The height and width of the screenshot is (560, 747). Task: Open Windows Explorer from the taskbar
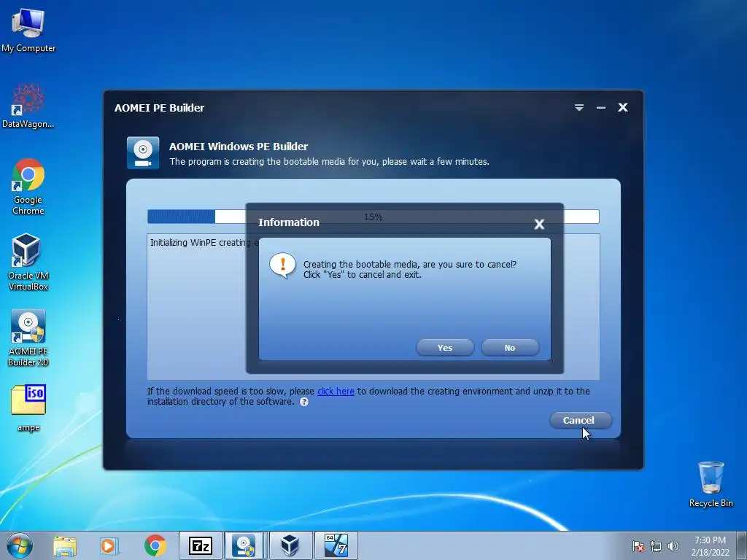65,545
